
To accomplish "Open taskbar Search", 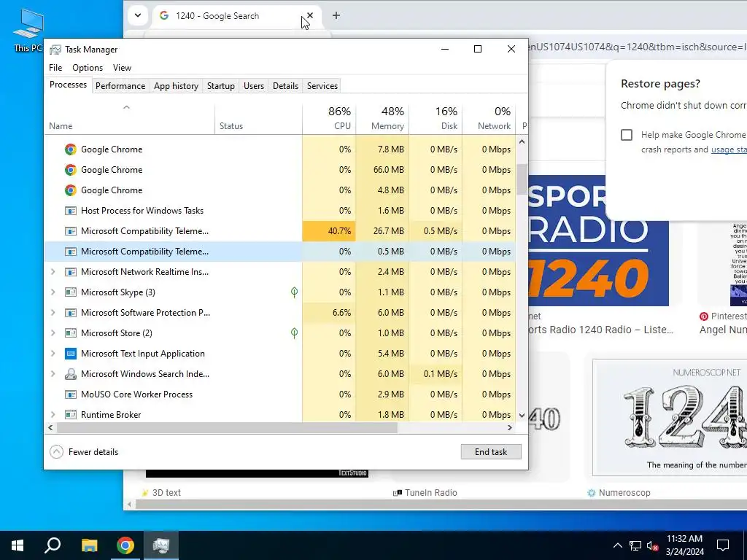I will click(53, 545).
